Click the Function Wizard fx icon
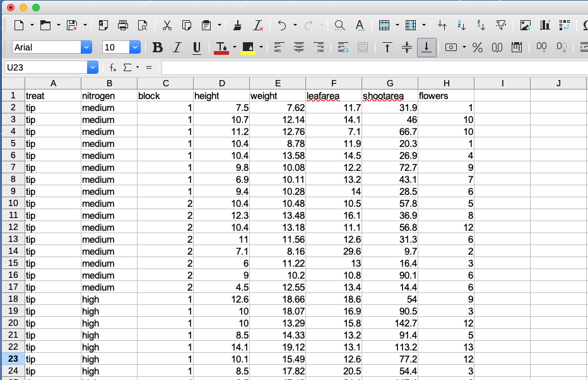 (x=112, y=67)
